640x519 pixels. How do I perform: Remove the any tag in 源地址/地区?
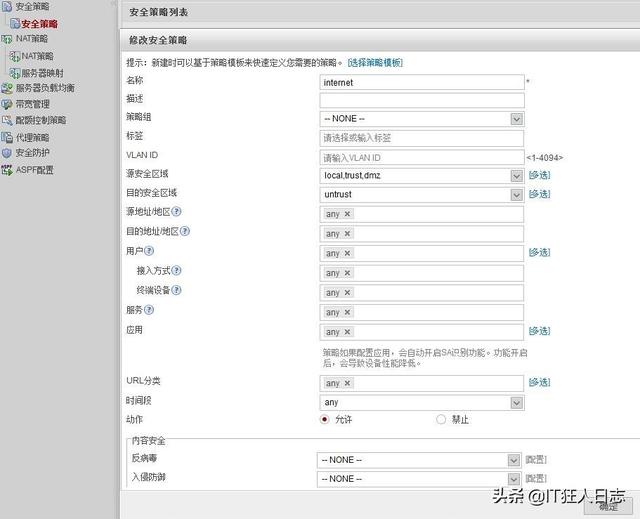pyautogui.click(x=347, y=214)
